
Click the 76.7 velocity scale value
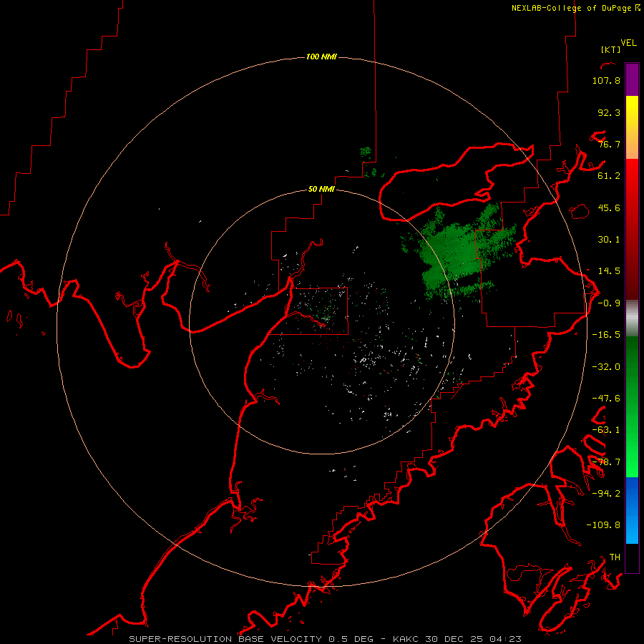pos(609,144)
